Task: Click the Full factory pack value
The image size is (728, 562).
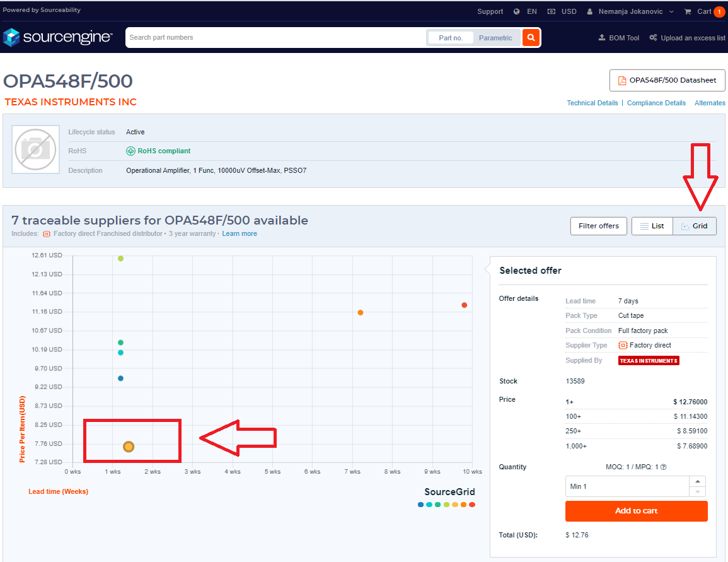Action: pyautogui.click(x=643, y=331)
